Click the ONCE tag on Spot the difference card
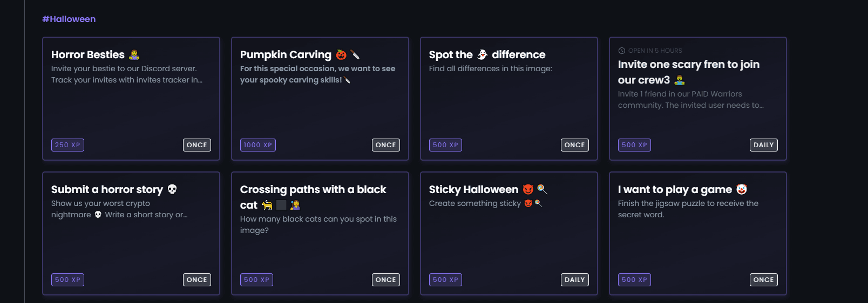Image resolution: width=868 pixels, height=303 pixels. 574,145
